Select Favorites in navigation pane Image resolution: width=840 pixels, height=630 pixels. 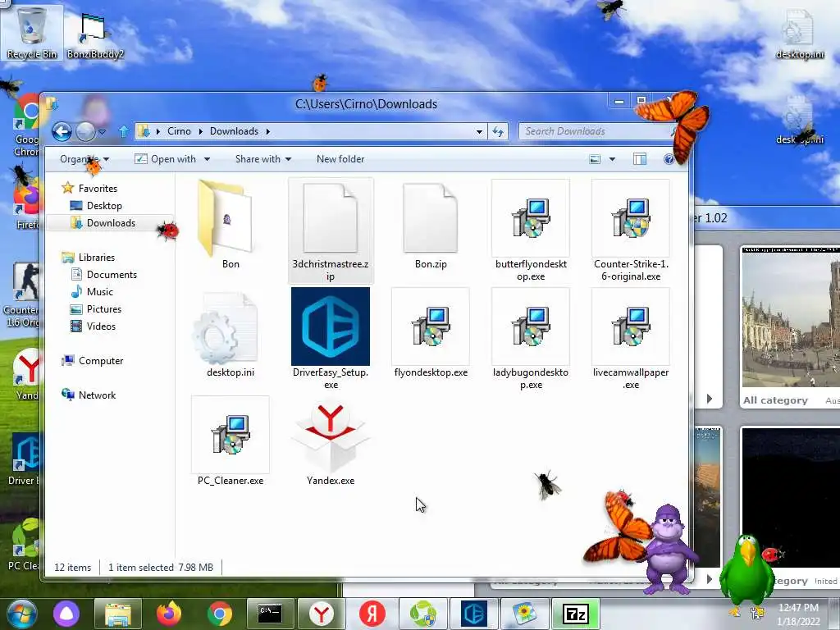tap(98, 189)
